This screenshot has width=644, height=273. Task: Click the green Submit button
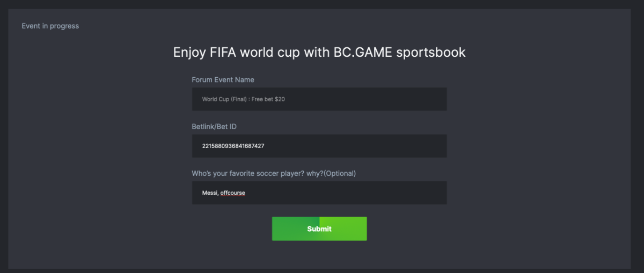[319, 228]
